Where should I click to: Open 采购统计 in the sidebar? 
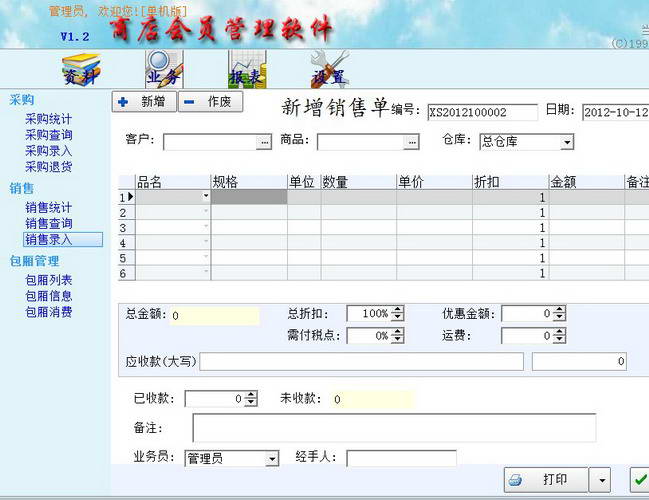(x=48, y=119)
